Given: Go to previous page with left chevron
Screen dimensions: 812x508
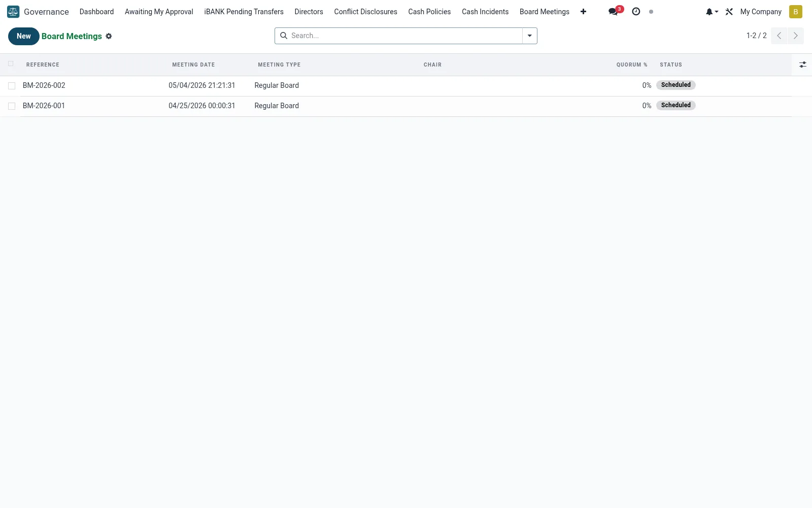Looking at the screenshot, I should pyautogui.click(x=779, y=36).
